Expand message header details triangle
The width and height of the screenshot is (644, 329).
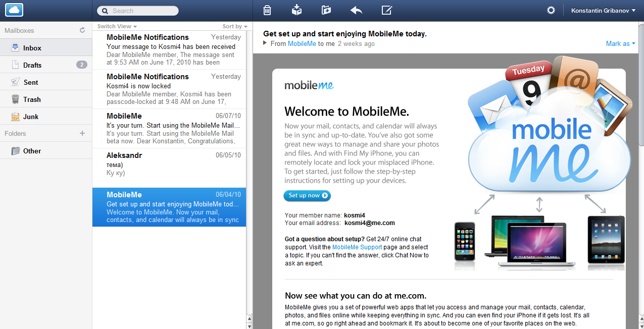pyautogui.click(x=265, y=43)
